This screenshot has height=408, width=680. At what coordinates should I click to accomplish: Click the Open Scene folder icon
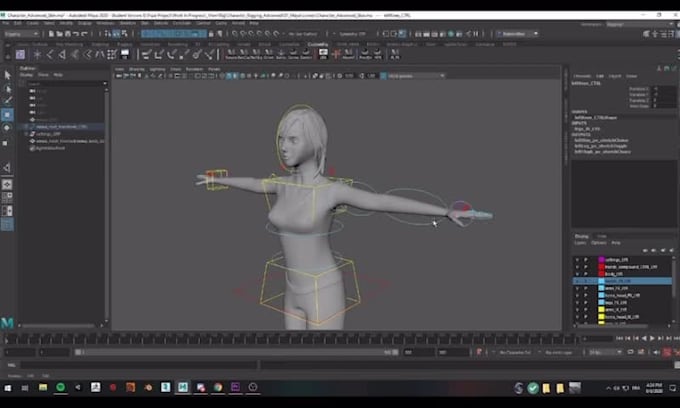[x=59, y=34]
